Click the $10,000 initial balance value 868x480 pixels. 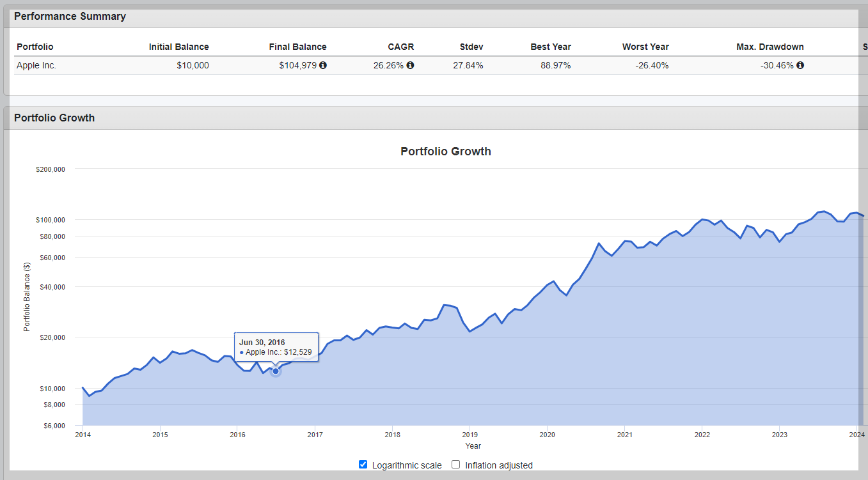[193, 65]
